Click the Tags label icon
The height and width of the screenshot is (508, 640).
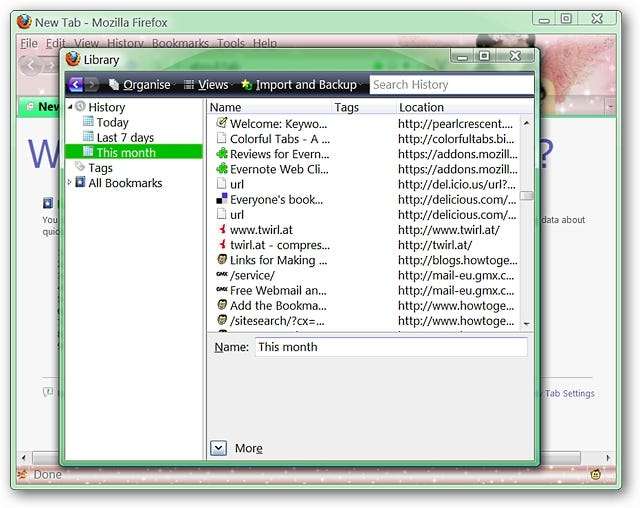click(80, 166)
